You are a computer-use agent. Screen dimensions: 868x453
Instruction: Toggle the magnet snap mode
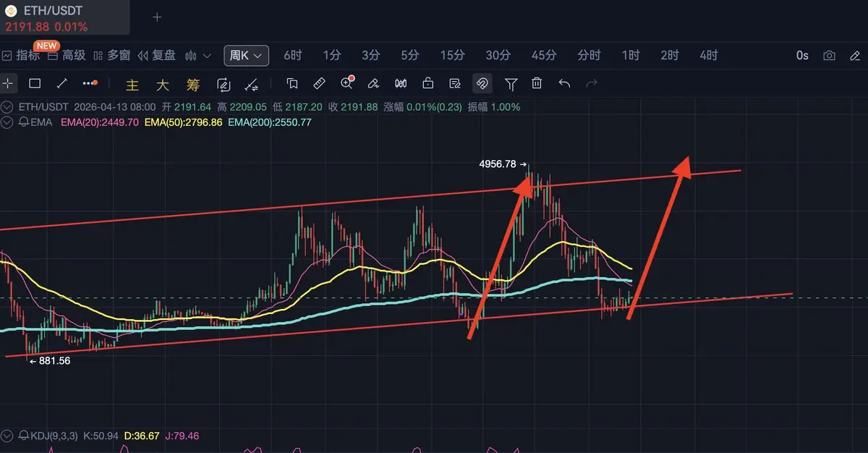click(x=482, y=84)
